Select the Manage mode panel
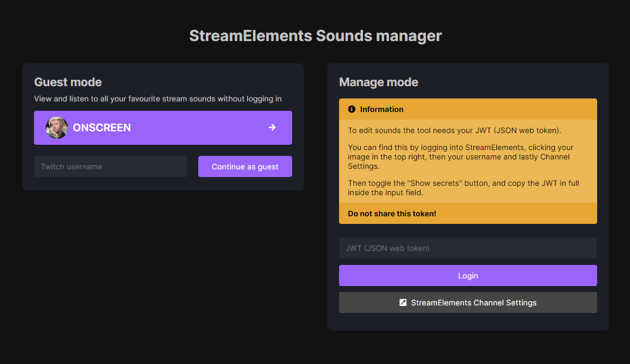Screen dimensions: 630x364 click(468, 196)
